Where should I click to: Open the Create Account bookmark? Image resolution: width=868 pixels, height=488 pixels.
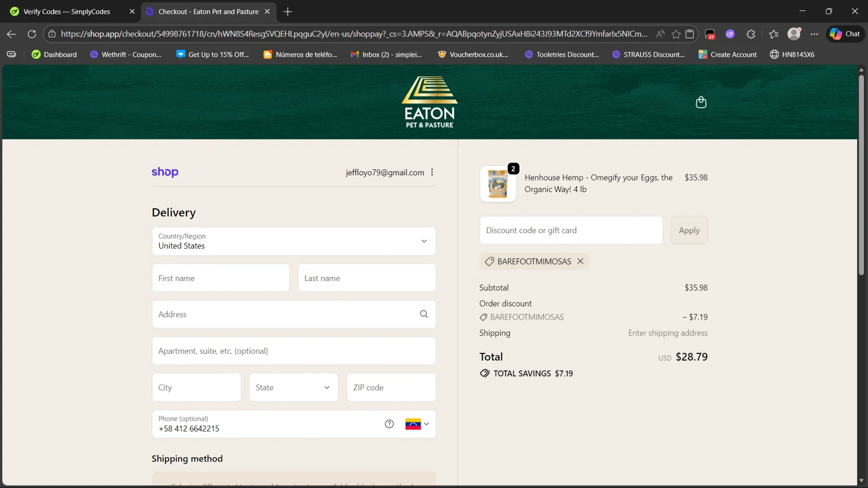tap(727, 54)
